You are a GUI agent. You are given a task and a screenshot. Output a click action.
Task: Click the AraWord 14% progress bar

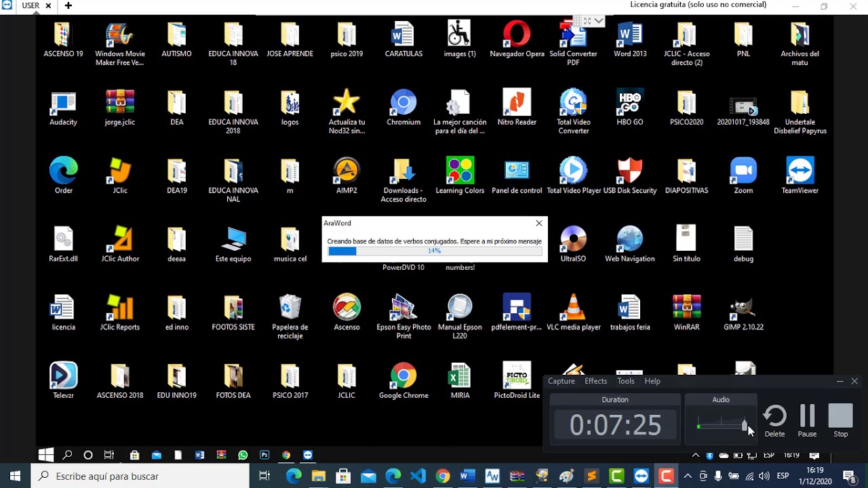click(x=435, y=251)
